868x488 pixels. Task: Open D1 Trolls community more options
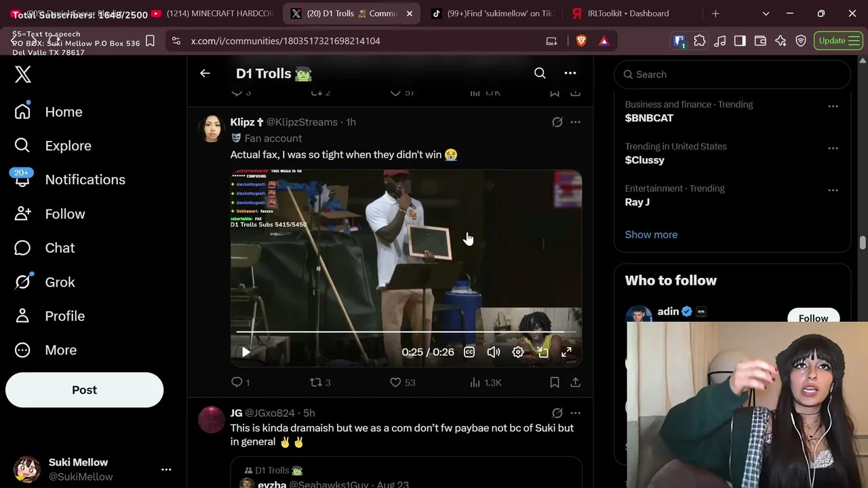click(x=570, y=73)
